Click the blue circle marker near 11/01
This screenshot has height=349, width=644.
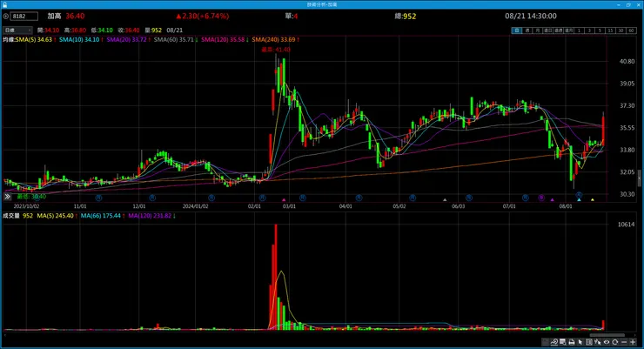click(98, 198)
